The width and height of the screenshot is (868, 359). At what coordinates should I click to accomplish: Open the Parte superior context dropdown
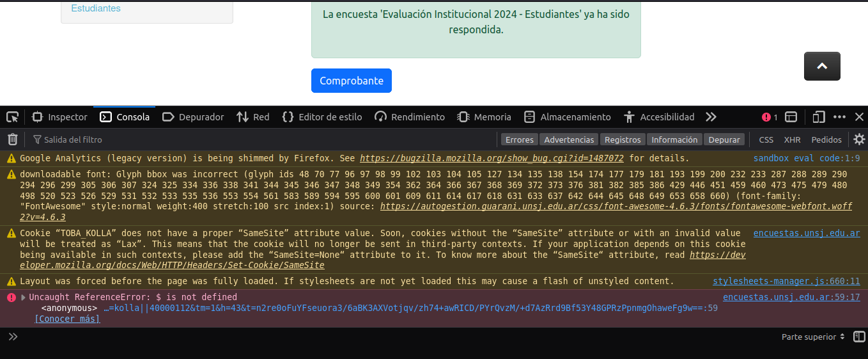point(813,337)
